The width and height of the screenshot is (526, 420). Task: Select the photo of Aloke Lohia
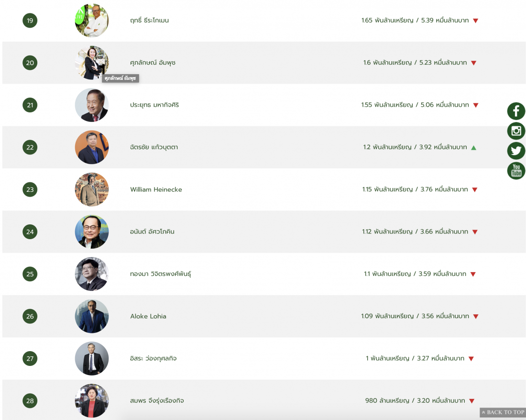92,316
